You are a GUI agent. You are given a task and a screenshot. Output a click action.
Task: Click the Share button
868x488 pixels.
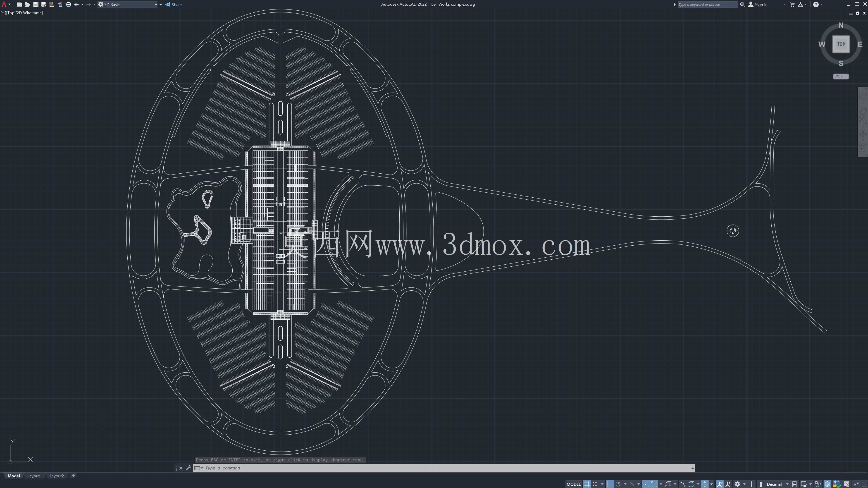click(x=173, y=5)
